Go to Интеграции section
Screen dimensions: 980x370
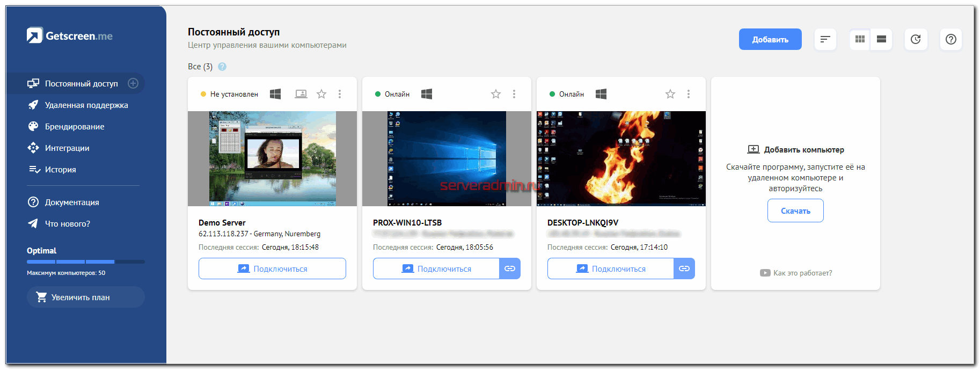pyautogui.click(x=67, y=148)
